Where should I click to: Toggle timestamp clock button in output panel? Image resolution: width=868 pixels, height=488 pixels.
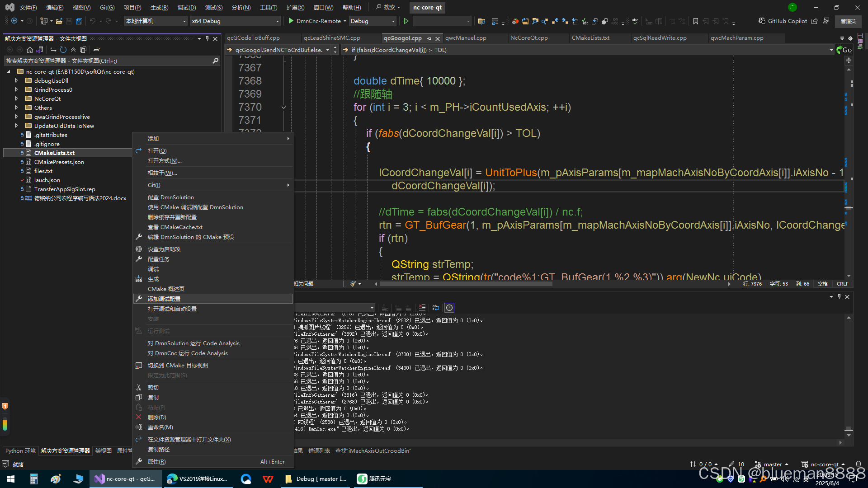point(449,308)
